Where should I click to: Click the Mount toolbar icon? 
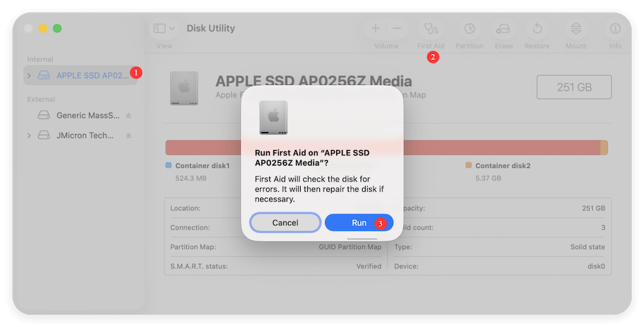point(576,28)
